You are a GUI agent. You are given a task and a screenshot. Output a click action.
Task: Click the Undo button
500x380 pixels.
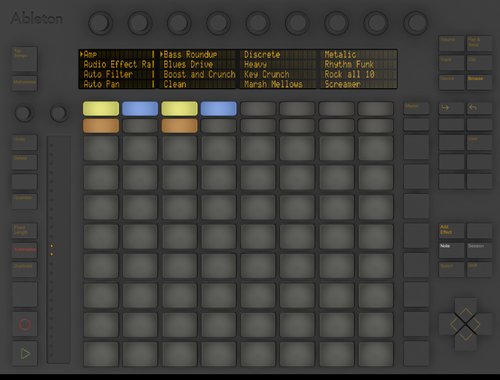point(25,143)
